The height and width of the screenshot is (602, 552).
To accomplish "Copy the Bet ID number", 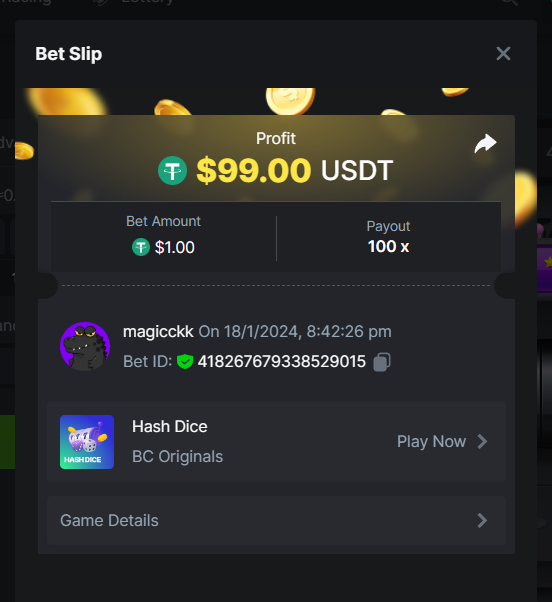I will 382,362.
